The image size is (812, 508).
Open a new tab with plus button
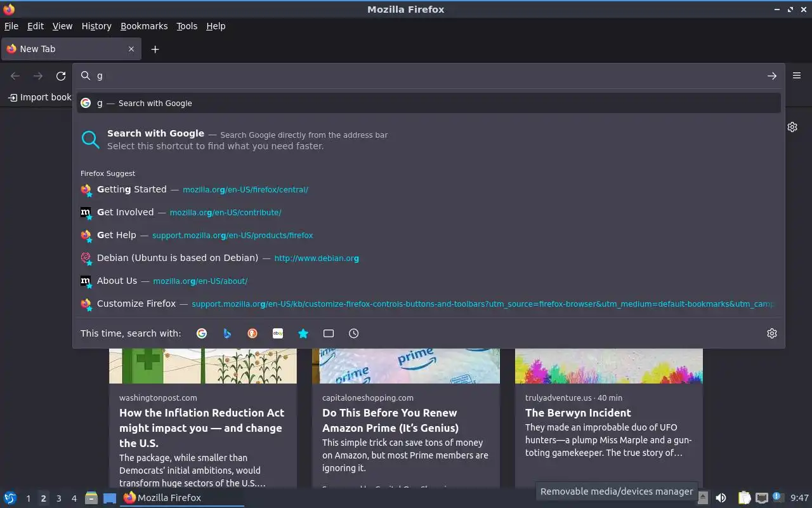155,49
